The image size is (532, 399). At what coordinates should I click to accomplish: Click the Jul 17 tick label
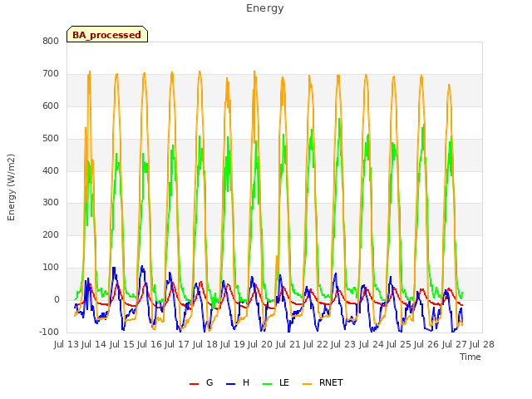178,344
